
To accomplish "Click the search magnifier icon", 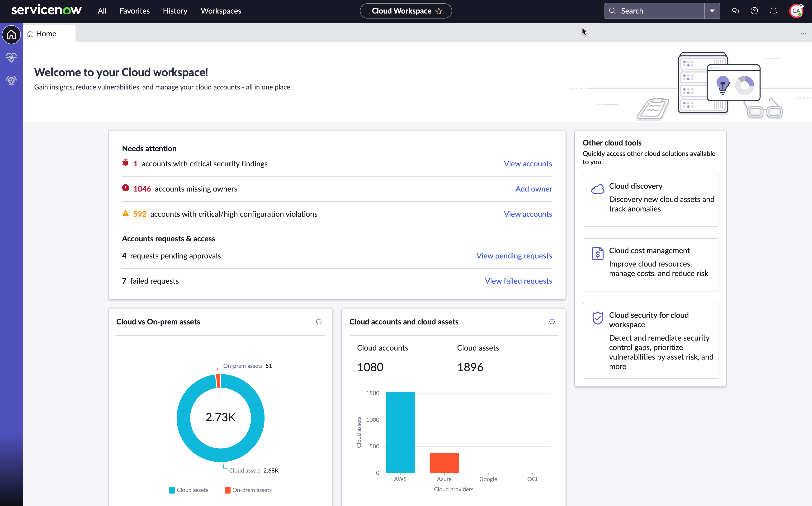I will (612, 11).
